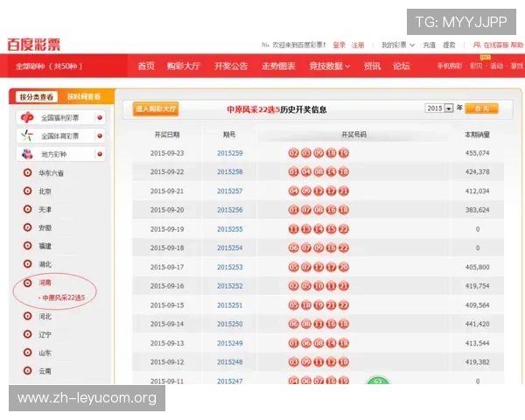Expand 竞技数据 navigation dropdown
This screenshot has height=420, width=525.
(330, 66)
